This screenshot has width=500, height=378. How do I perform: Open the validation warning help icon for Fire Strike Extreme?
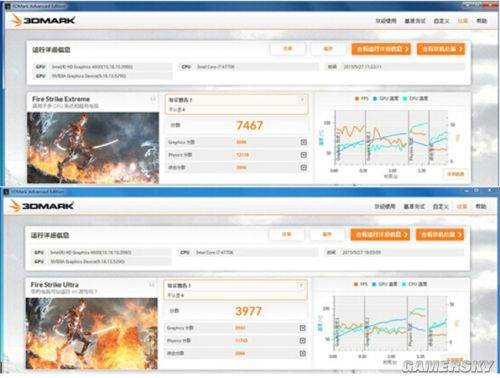point(302,100)
